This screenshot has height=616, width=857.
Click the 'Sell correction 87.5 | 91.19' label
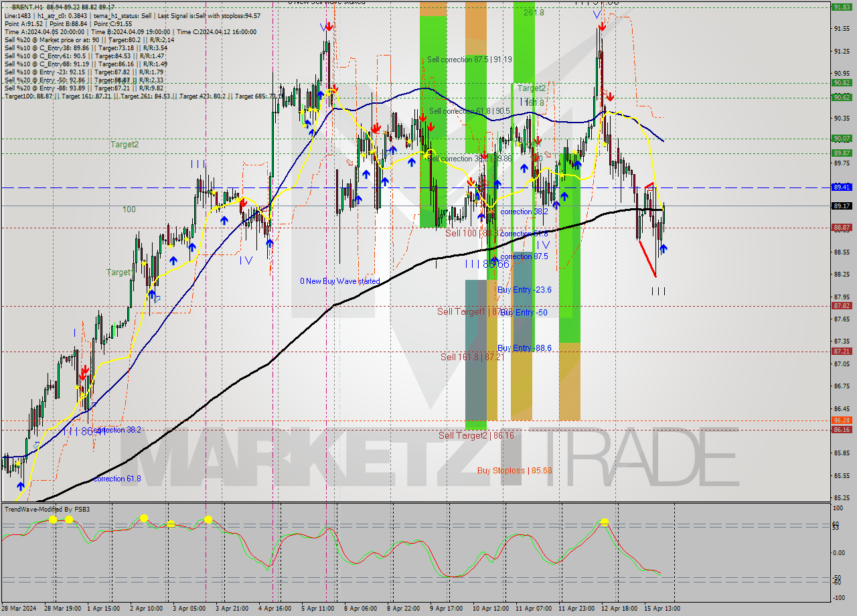[x=469, y=60]
